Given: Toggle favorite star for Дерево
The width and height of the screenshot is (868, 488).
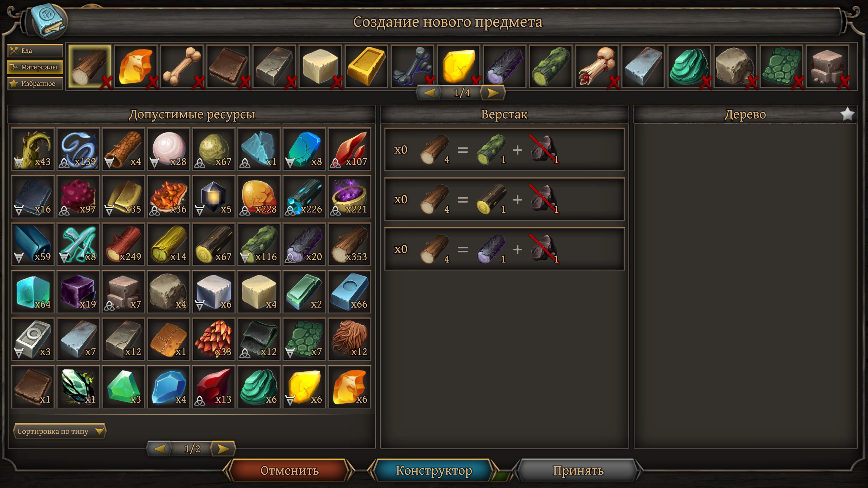Looking at the screenshot, I should tap(847, 114).
